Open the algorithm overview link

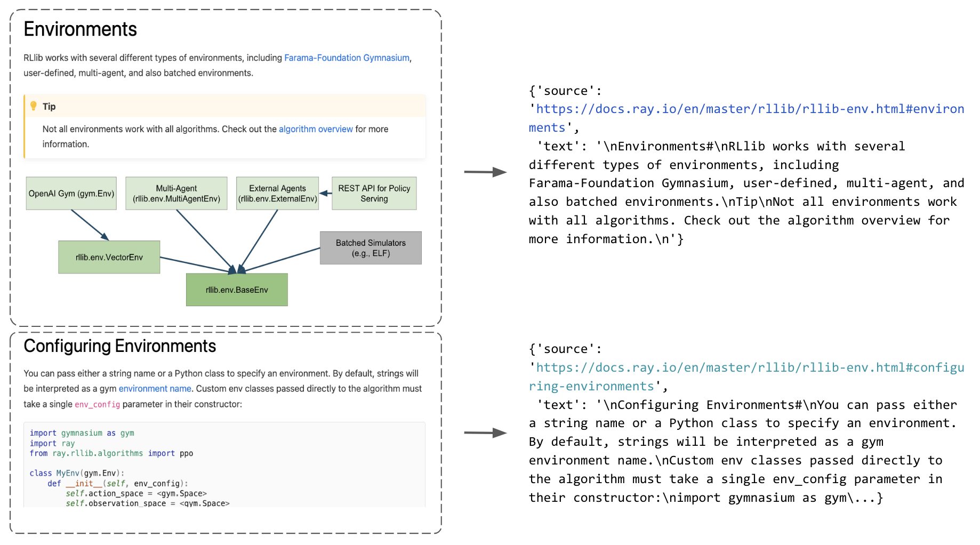coord(316,129)
